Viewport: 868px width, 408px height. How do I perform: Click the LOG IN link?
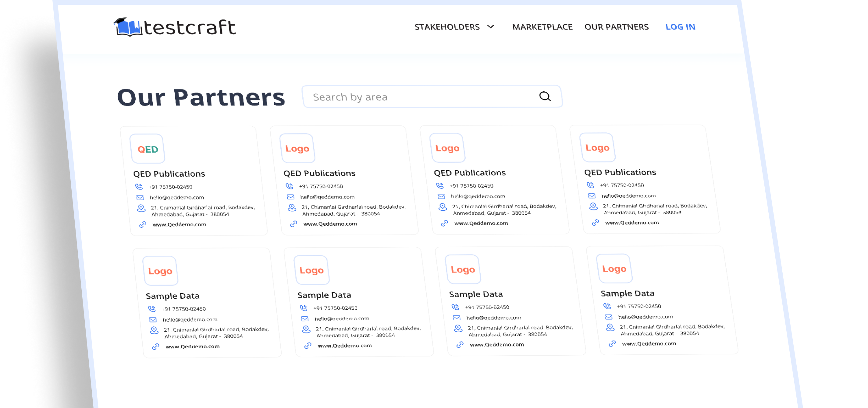click(680, 27)
